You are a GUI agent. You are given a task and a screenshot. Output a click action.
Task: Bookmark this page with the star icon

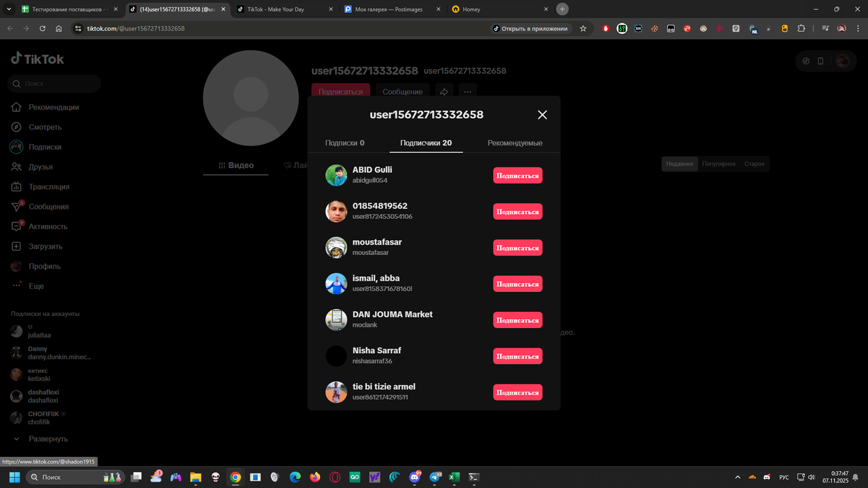[583, 28]
